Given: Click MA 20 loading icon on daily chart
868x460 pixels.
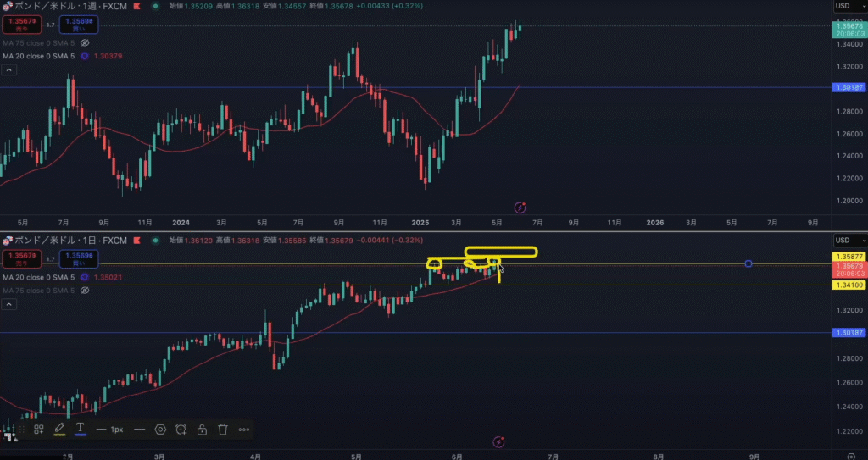Looking at the screenshot, I should (85, 277).
